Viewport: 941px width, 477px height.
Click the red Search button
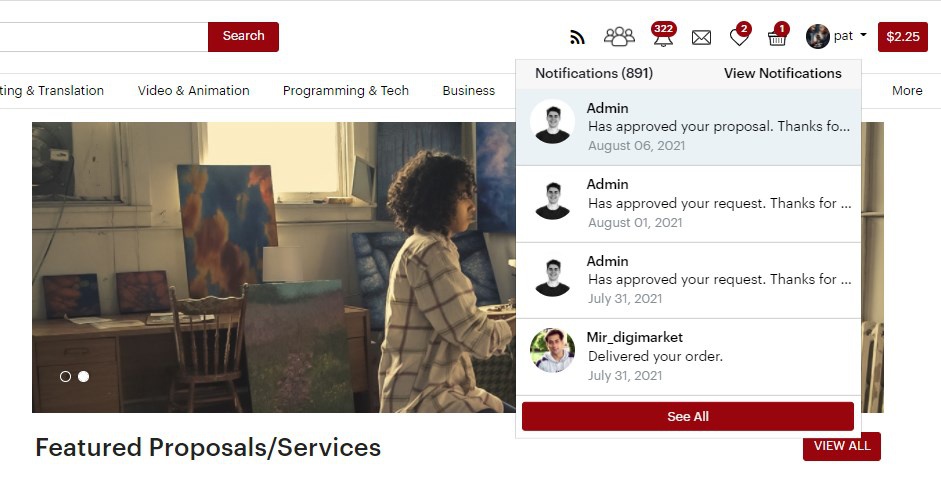click(243, 37)
